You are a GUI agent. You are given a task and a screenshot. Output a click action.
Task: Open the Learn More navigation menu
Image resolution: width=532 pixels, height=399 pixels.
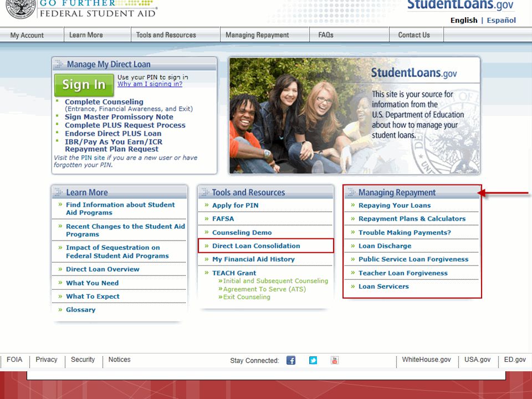pos(86,35)
